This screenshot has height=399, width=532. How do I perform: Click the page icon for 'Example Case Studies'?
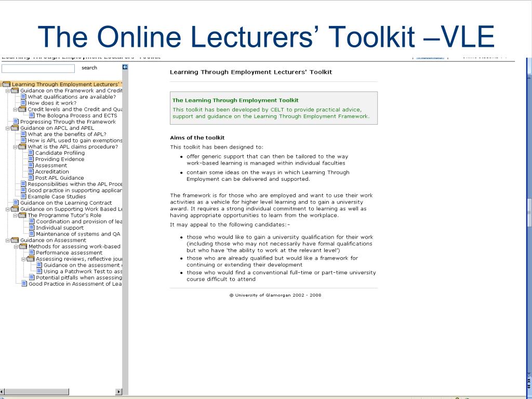point(23,196)
